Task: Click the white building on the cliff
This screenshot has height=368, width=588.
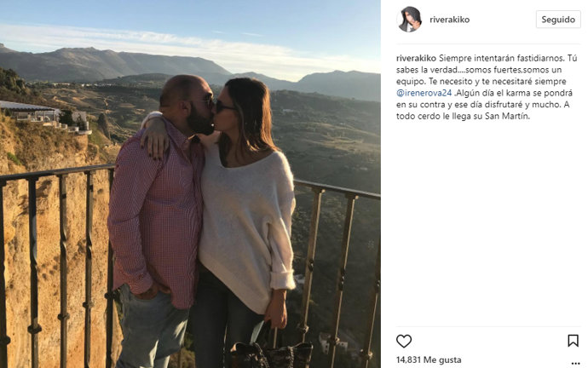Action: coord(41,114)
